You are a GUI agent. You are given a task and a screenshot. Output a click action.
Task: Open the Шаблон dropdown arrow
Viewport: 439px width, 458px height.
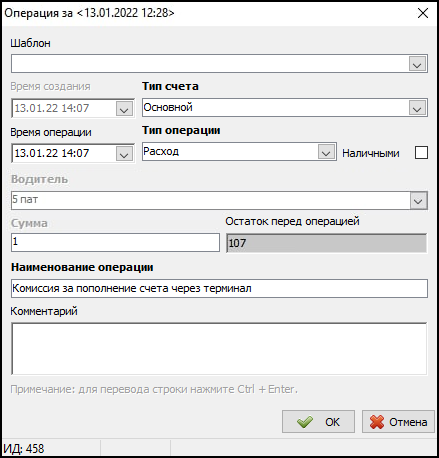click(x=417, y=64)
